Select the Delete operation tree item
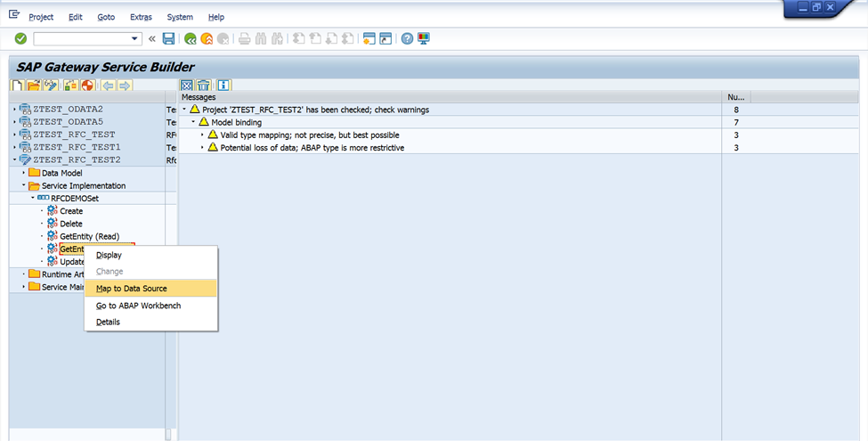 tap(71, 224)
